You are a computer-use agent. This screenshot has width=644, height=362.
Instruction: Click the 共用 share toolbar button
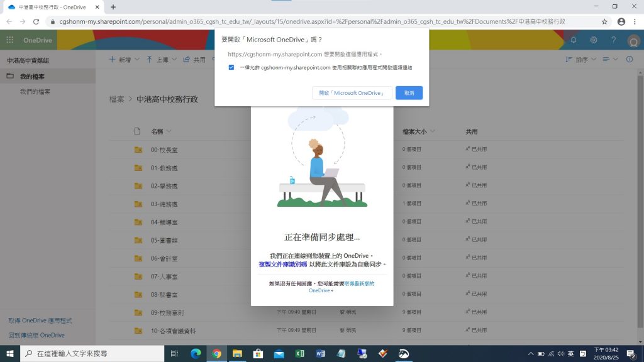tap(194, 60)
